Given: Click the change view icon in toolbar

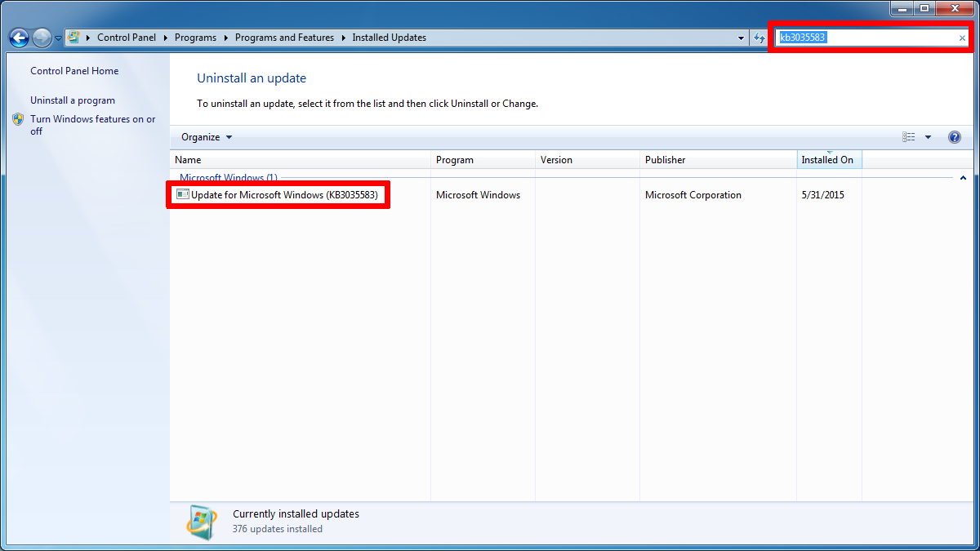Looking at the screenshot, I should point(909,137).
